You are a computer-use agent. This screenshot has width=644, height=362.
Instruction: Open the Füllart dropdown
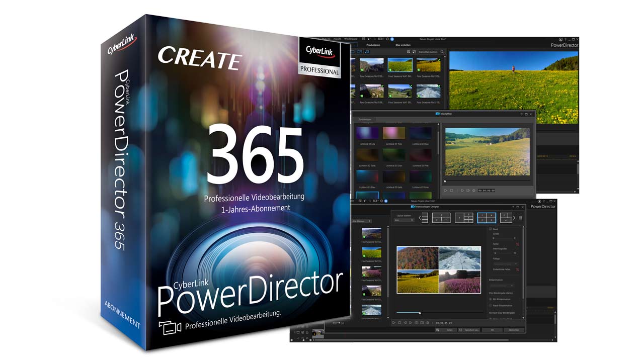pos(505,263)
